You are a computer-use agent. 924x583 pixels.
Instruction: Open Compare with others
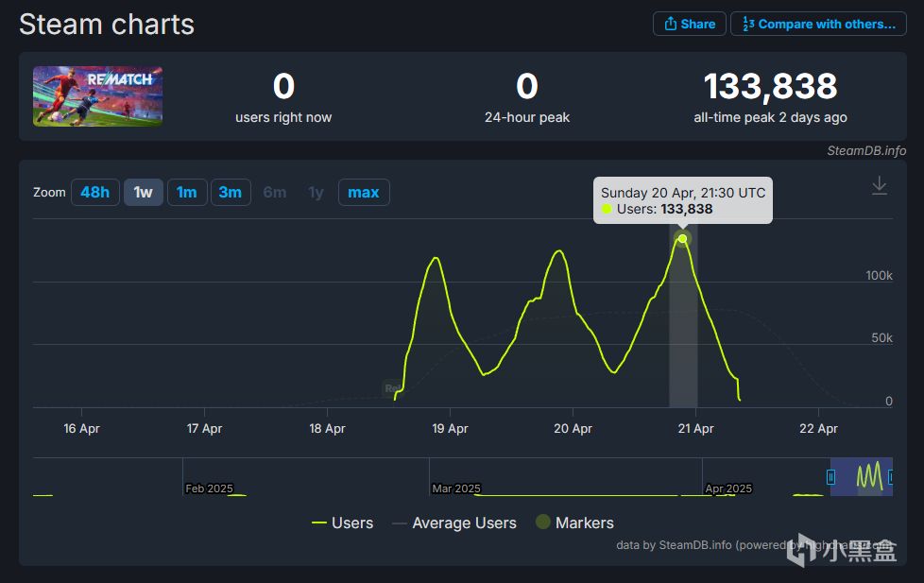818,25
